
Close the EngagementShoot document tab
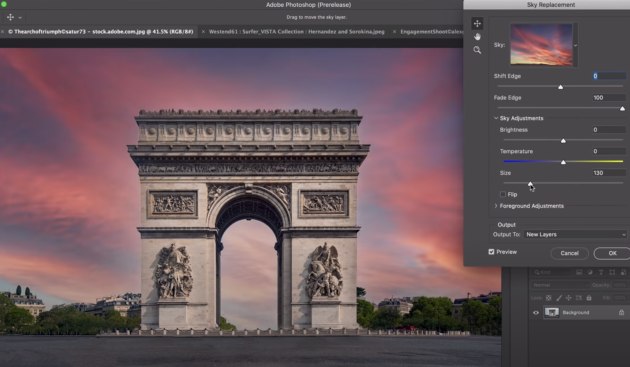tap(395, 31)
